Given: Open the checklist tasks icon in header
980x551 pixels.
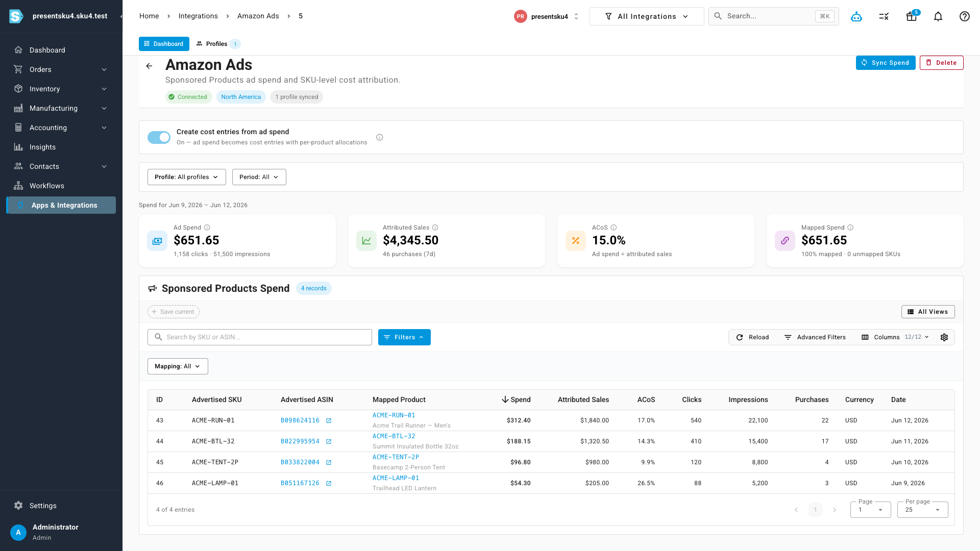Looking at the screenshot, I should click(x=884, y=16).
